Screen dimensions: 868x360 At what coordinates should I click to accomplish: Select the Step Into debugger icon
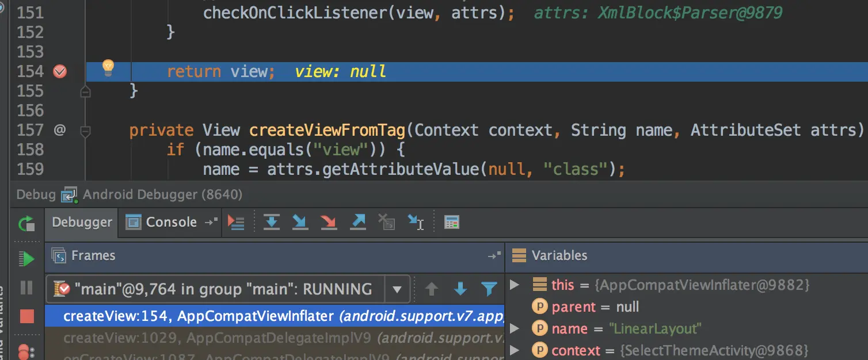[x=300, y=222]
